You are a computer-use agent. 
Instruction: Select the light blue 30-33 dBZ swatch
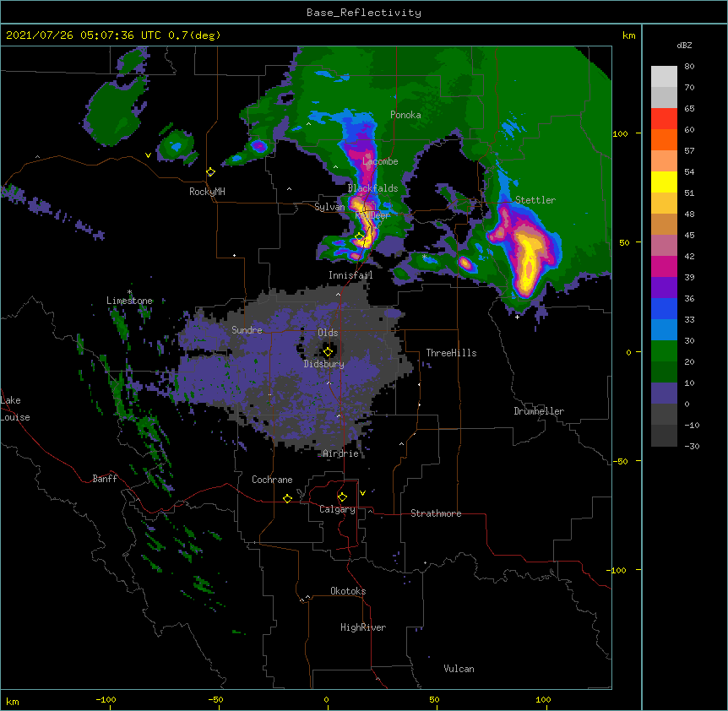pyautogui.click(x=664, y=330)
